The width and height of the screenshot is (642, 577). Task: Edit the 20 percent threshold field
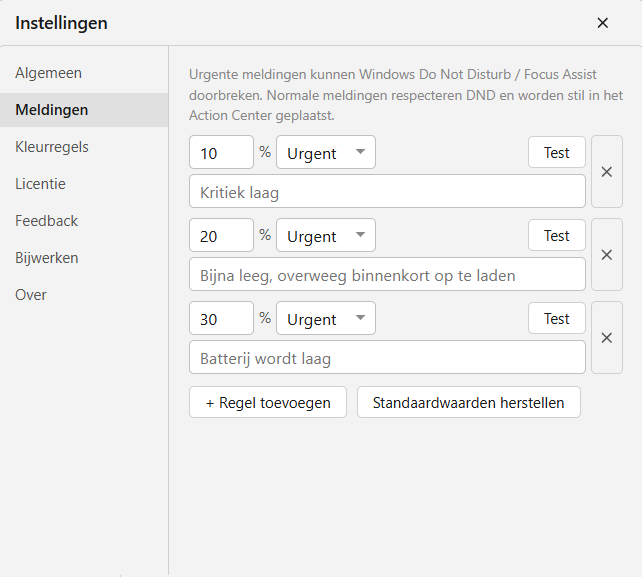click(222, 235)
